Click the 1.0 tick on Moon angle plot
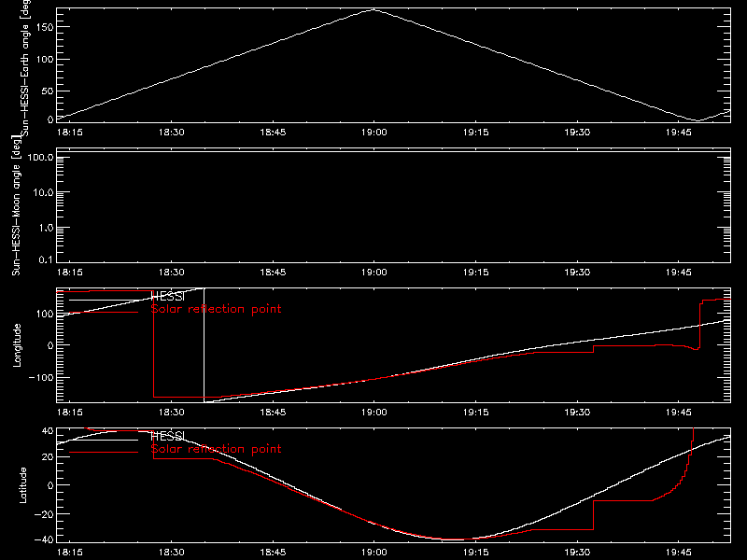747x560 pixels. click(46, 228)
